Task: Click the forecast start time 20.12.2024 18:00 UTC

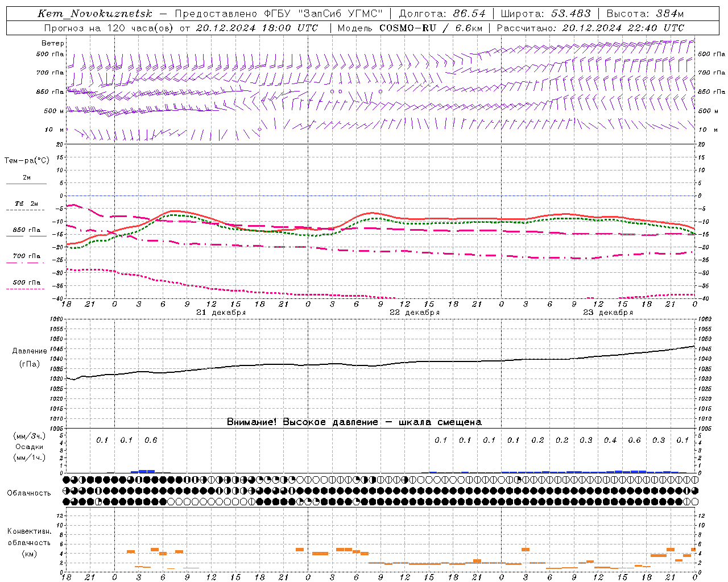Action: [x=257, y=28]
